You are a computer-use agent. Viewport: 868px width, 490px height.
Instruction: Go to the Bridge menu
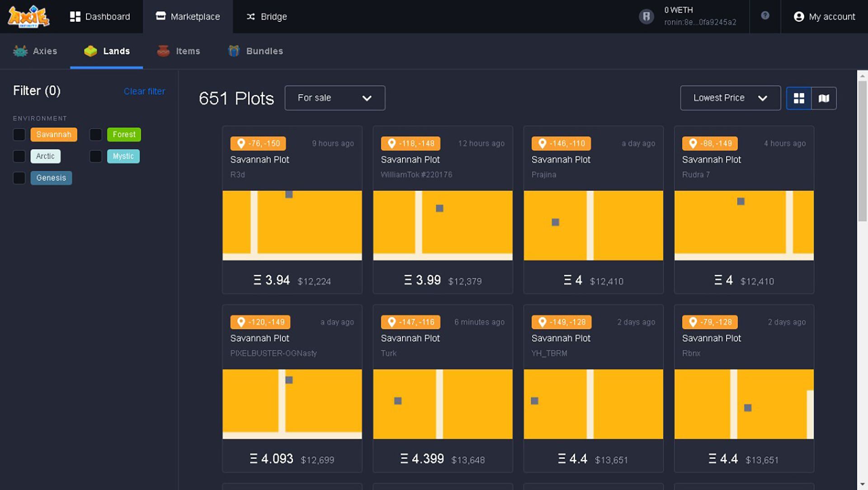coord(266,17)
